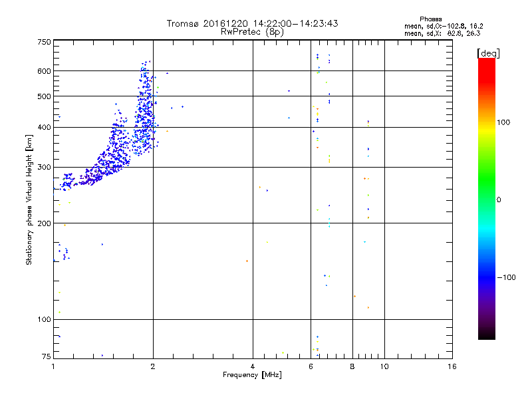Click the y-axis label Stationary phase Virtual Height [km]
Viewport: 532px width, 399px height.
pyautogui.click(x=29, y=199)
